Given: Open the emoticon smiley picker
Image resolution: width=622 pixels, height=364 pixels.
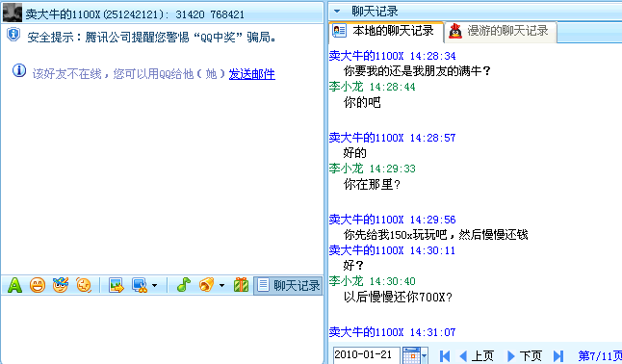Looking at the screenshot, I should point(38,285).
